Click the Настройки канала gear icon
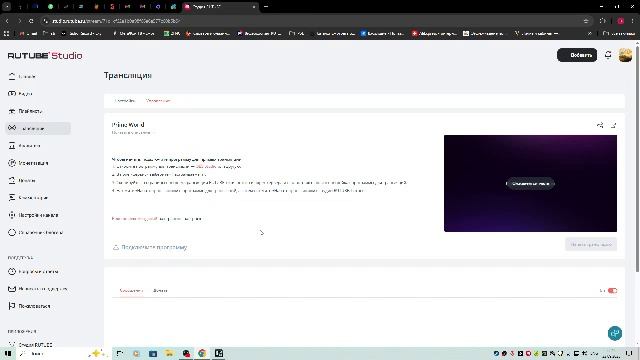 pyautogui.click(x=12, y=215)
